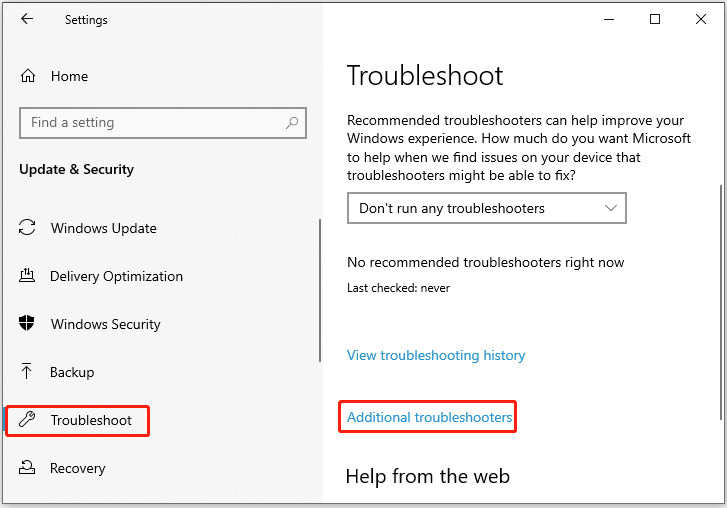Image resolution: width=727 pixels, height=508 pixels.
Task: Focus the Find a setting field
Action: 163,123
